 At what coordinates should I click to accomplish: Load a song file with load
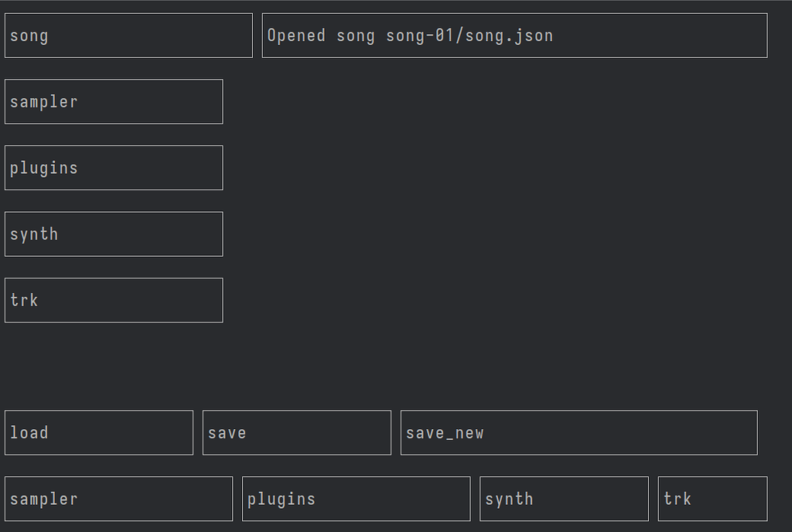coord(99,433)
